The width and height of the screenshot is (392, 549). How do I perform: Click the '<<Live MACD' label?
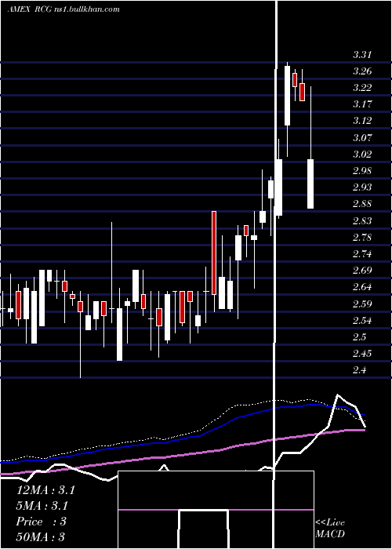tap(330, 529)
